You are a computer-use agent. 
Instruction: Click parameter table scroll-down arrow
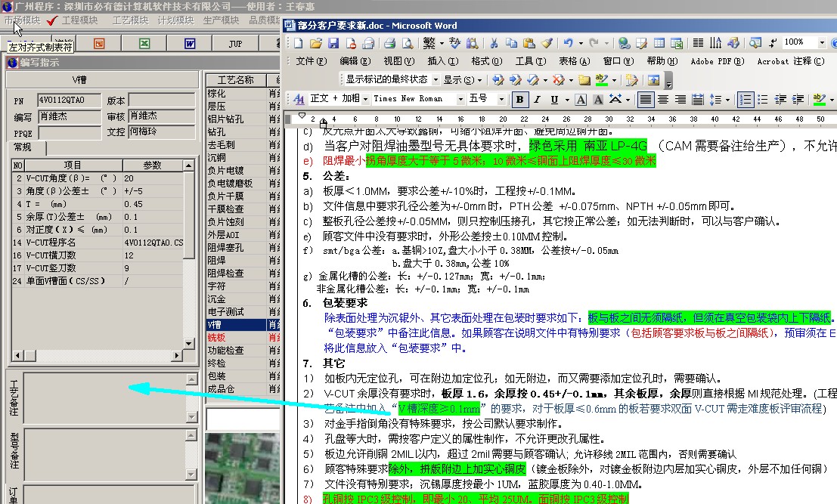pos(189,344)
